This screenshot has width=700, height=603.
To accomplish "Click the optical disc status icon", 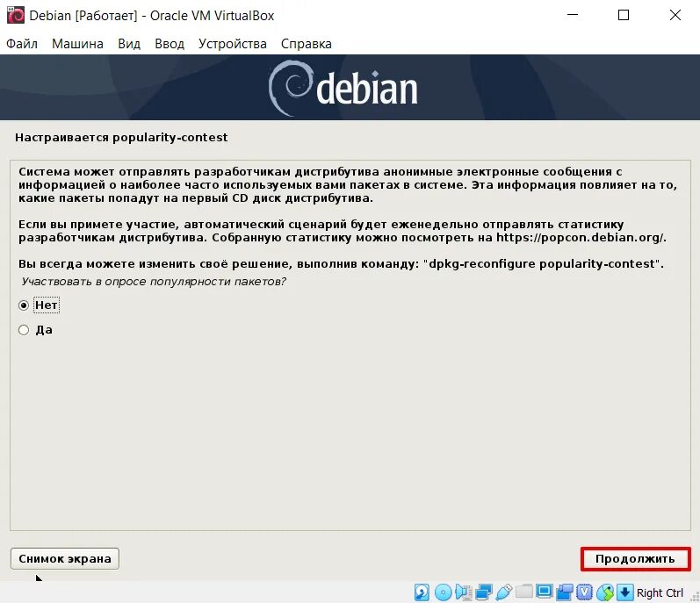I will coord(444,592).
